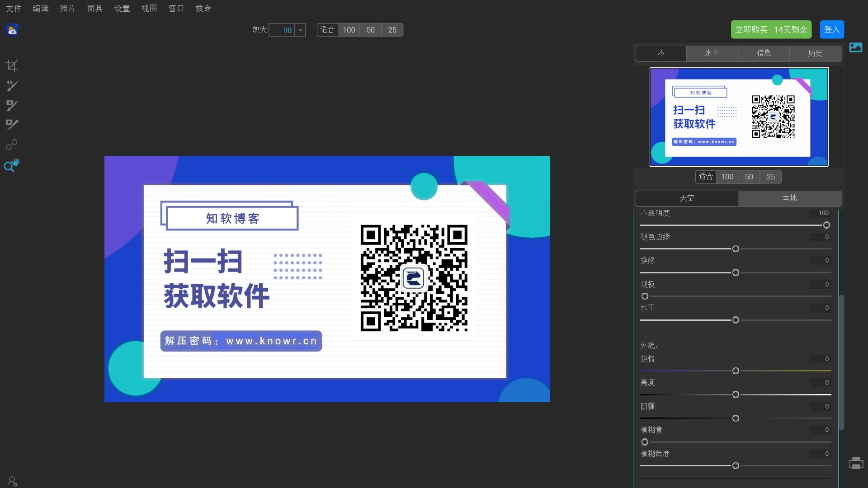Click the main canvas image
The width and height of the screenshot is (868, 488).
tap(327, 279)
